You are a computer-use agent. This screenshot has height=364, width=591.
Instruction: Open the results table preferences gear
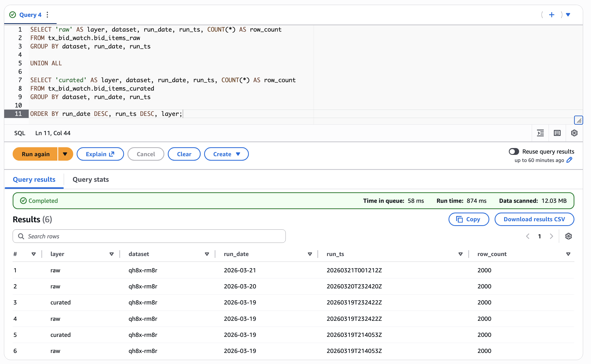coord(568,236)
